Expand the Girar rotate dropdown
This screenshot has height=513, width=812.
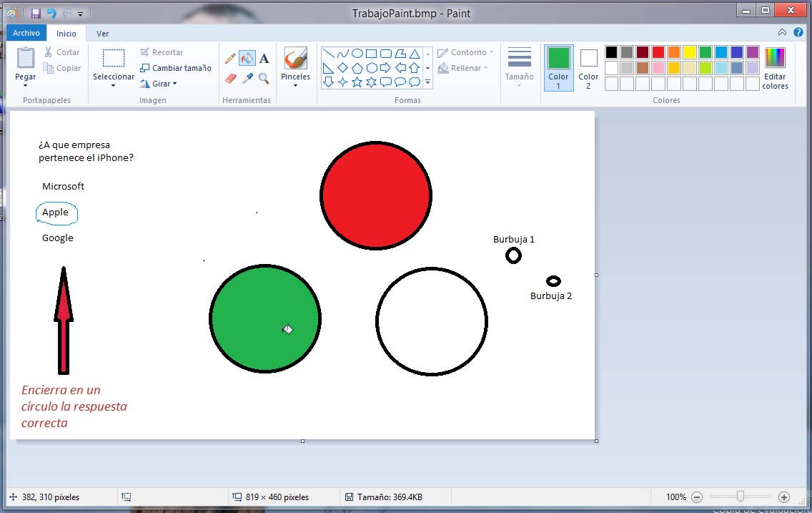pyautogui.click(x=174, y=84)
